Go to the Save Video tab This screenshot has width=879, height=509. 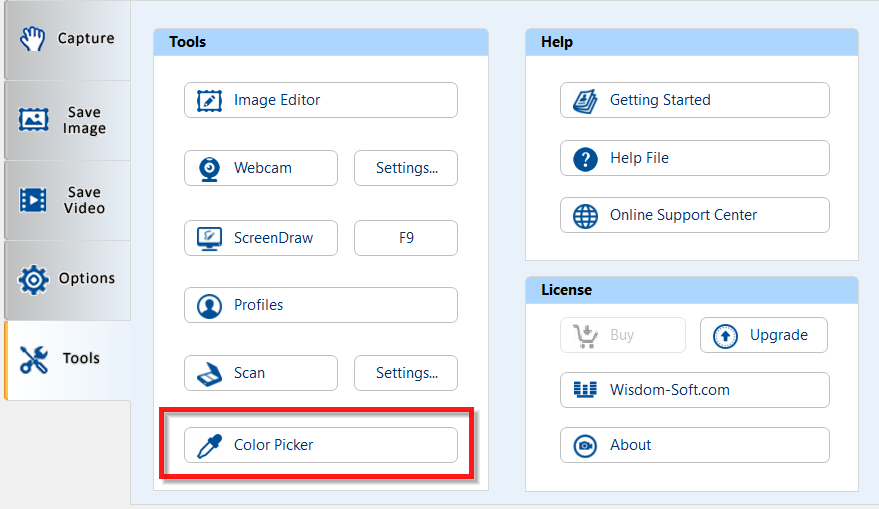(x=66, y=200)
